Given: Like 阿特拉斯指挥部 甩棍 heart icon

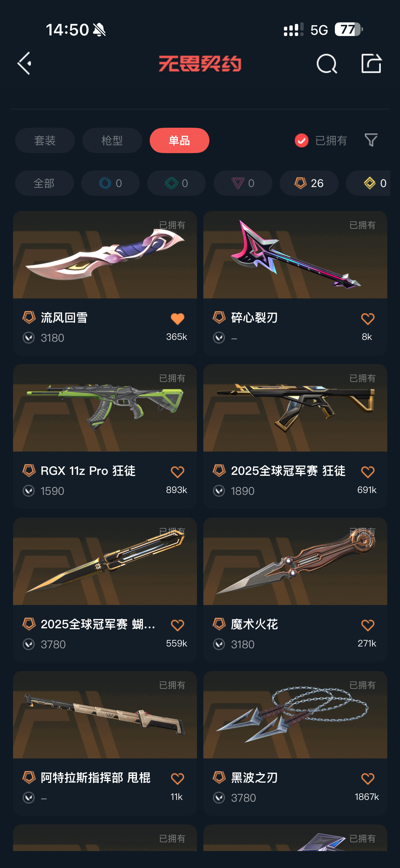Looking at the screenshot, I should click(177, 779).
